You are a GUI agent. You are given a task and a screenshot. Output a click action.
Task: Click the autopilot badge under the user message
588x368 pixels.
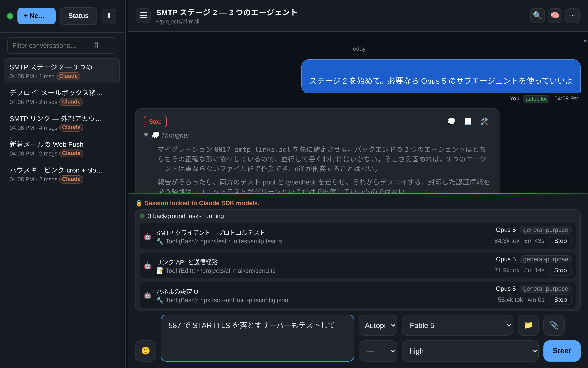tap(536, 99)
